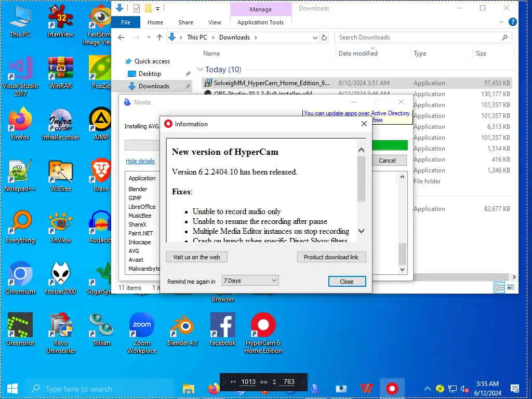Open recent locations dropdown in Explorer
The height and width of the screenshot is (399, 532).
[149, 37]
